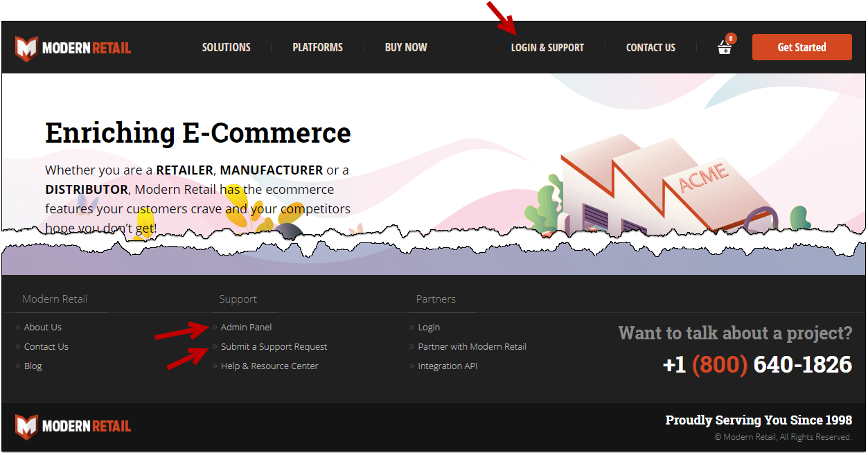Open the SOLUTIONS menu

[227, 48]
